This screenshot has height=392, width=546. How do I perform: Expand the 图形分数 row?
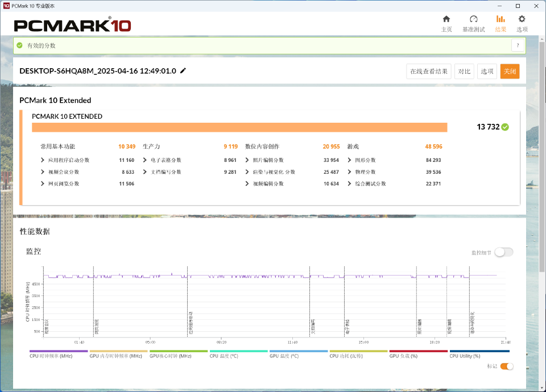[350, 160]
